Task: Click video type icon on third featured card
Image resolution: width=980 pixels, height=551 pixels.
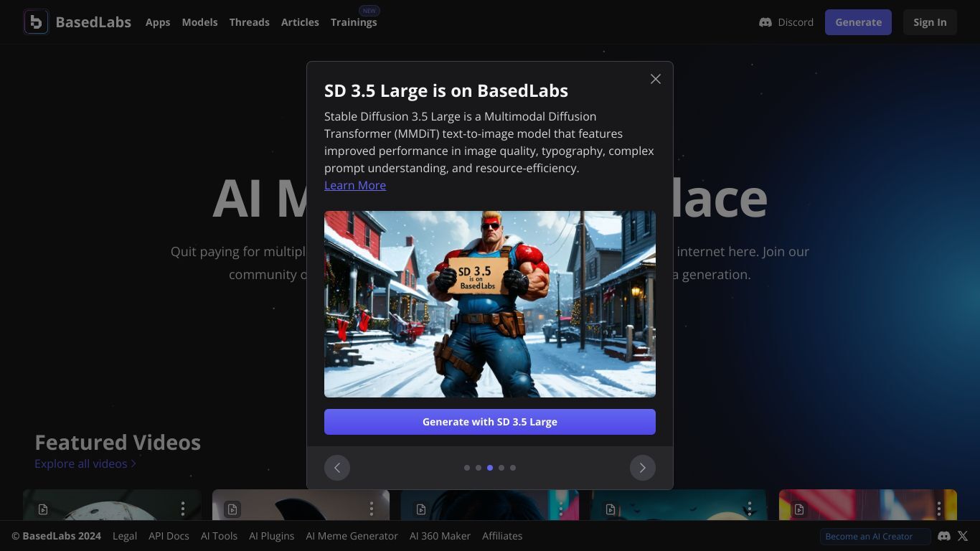Action: coord(421,509)
